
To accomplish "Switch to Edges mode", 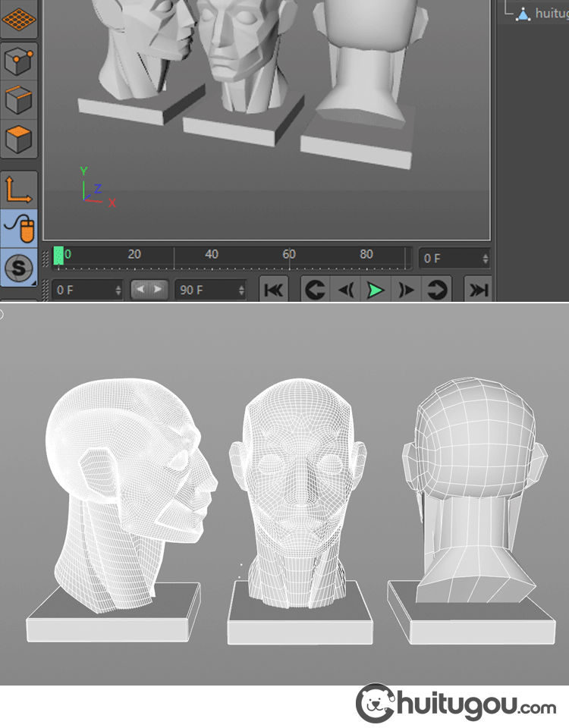I will [x=19, y=100].
